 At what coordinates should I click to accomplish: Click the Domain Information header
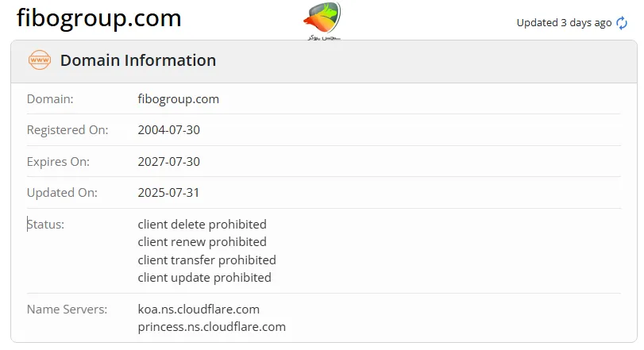tap(138, 60)
